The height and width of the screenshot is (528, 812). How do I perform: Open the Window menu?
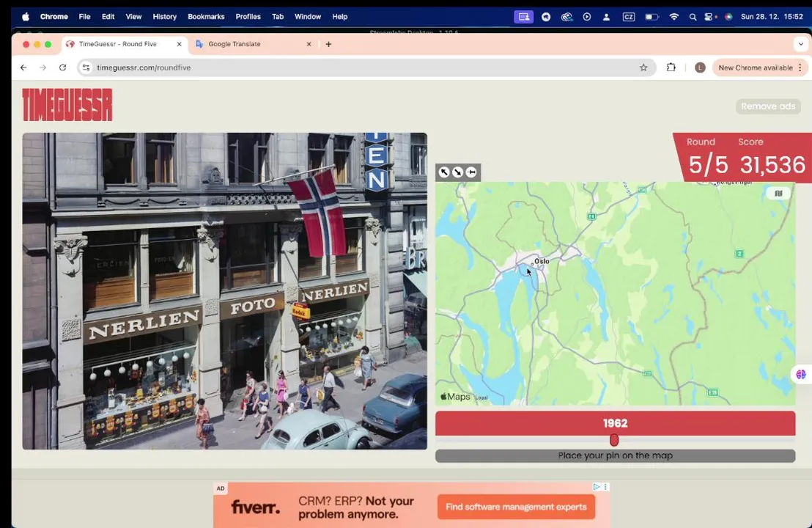point(308,17)
